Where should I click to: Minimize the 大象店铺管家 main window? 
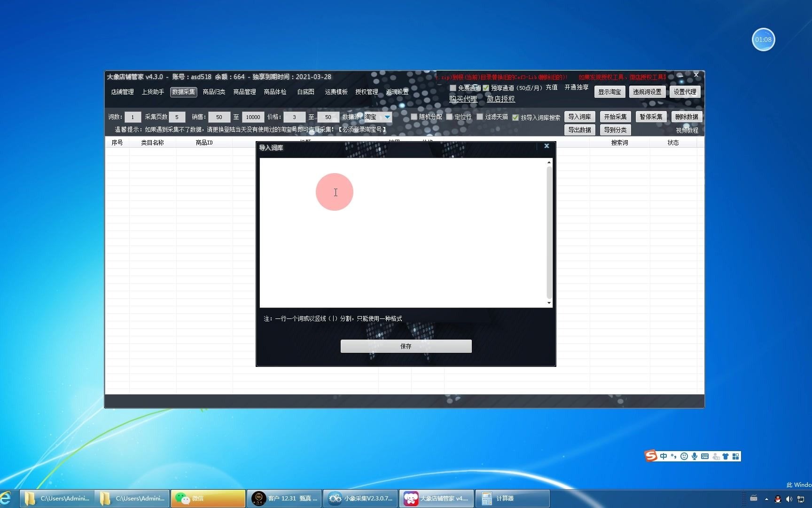click(x=680, y=75)
